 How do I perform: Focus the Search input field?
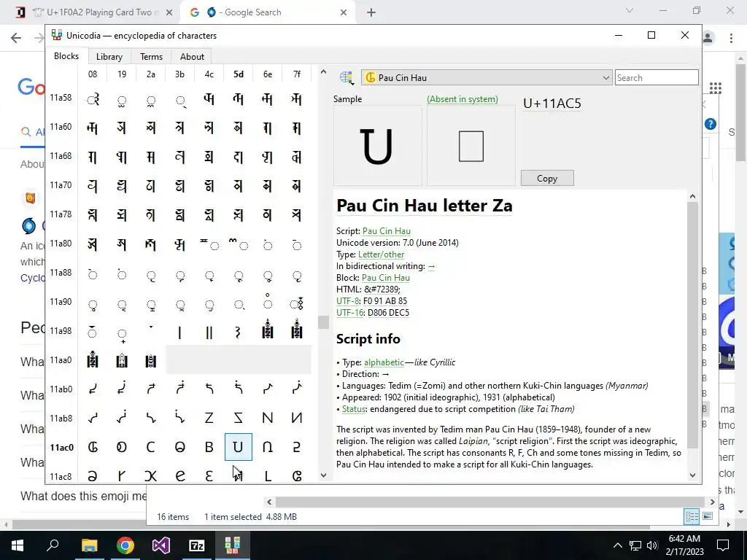657,77
